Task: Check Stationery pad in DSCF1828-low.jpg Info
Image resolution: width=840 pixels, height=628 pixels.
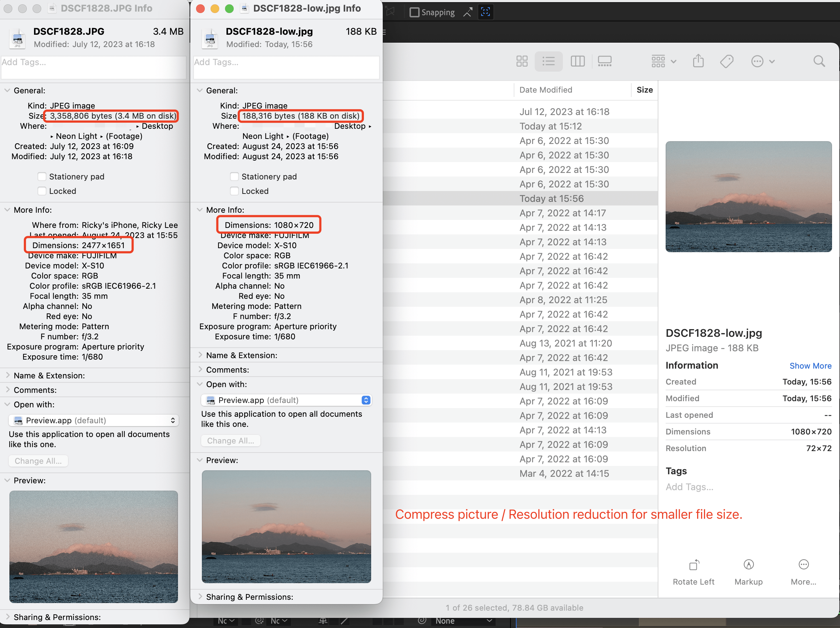Action: pyautogui.click(x=234, y=177)
